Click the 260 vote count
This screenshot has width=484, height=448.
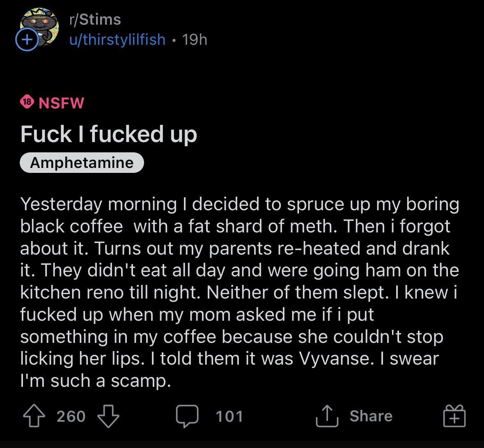[71, 416]
